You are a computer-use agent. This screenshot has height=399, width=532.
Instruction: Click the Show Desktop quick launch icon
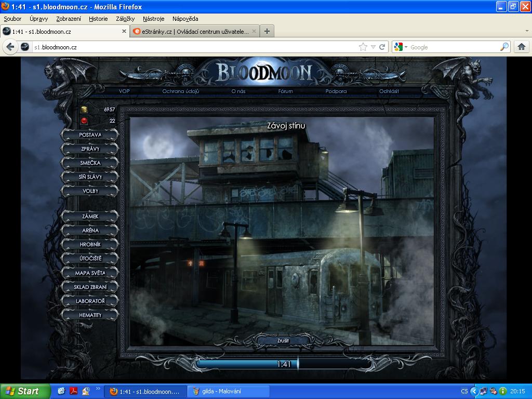pyautogui.click(x=61, y=391)
